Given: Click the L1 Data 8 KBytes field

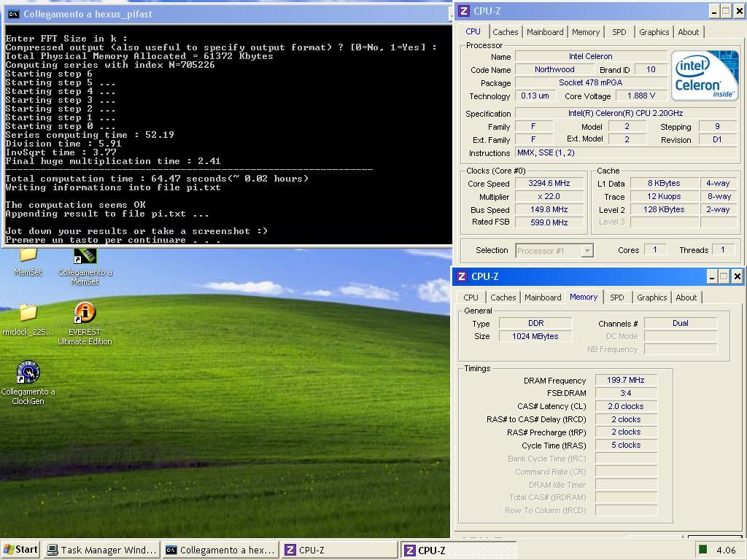Looking at the screenshot, I should [664, 183].
